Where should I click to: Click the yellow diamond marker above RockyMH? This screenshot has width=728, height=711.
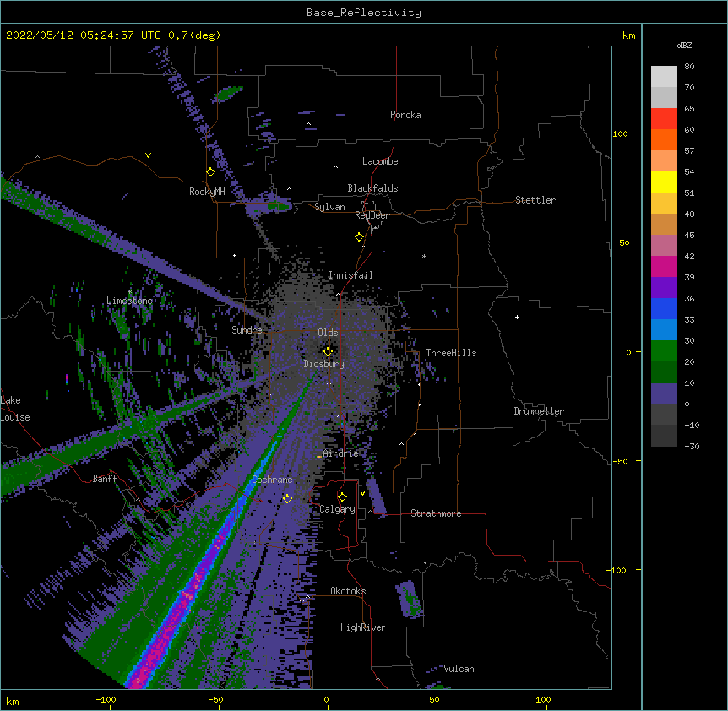(211, 172)
